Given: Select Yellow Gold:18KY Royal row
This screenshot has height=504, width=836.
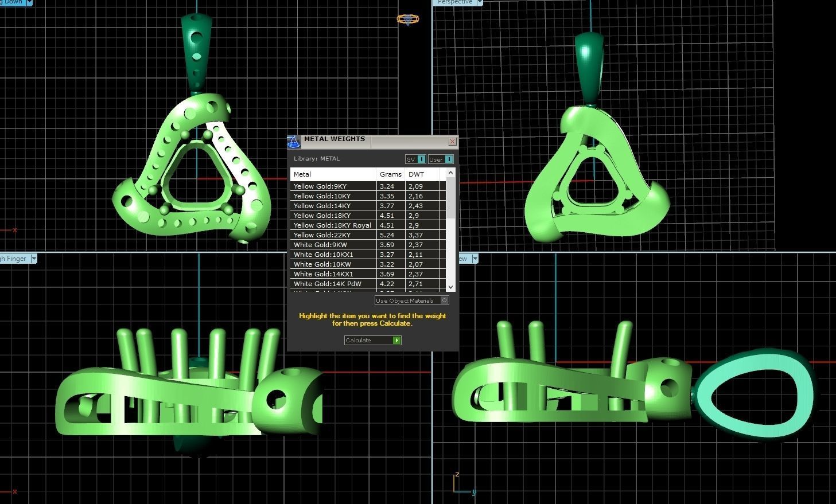Looking at the screenshot, I should pos(368,225).
